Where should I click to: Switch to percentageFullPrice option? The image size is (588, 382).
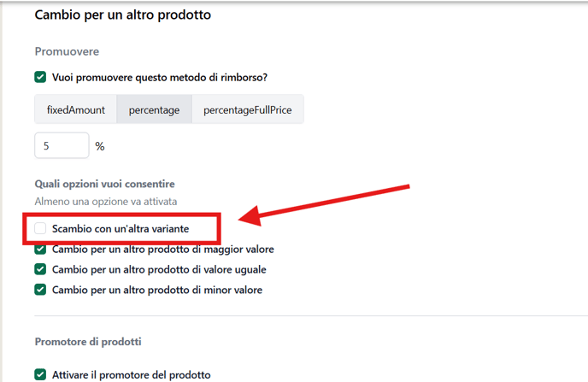click(x=248, y=109)
